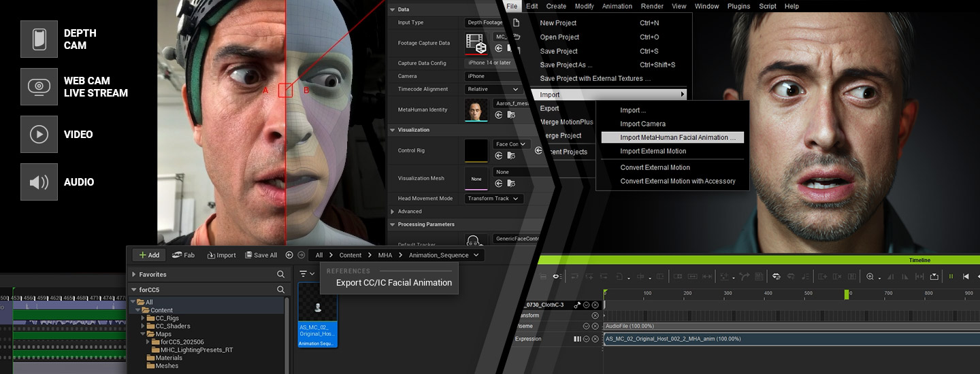
Task: Expand the CC_Rigs folder in tree
Action: [x=143, y=318]
